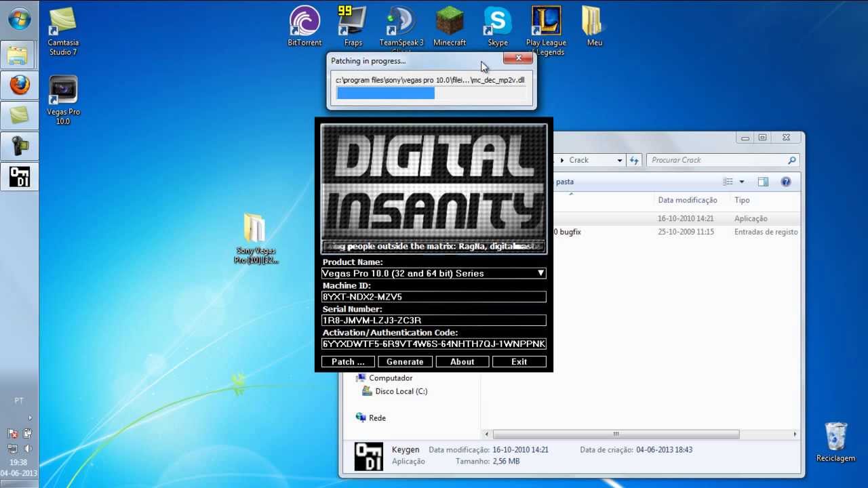Open Firefox from the taskbar

[19, 85]
